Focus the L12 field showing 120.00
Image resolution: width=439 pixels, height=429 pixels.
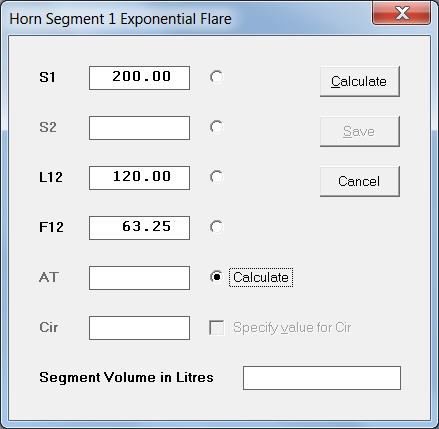[x=139, y=178]
